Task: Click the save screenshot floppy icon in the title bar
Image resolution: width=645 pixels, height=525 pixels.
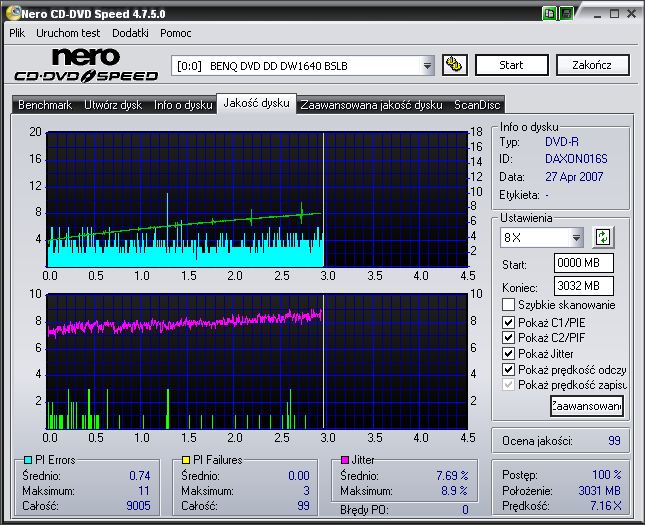Action: click(x=566, y=14)
